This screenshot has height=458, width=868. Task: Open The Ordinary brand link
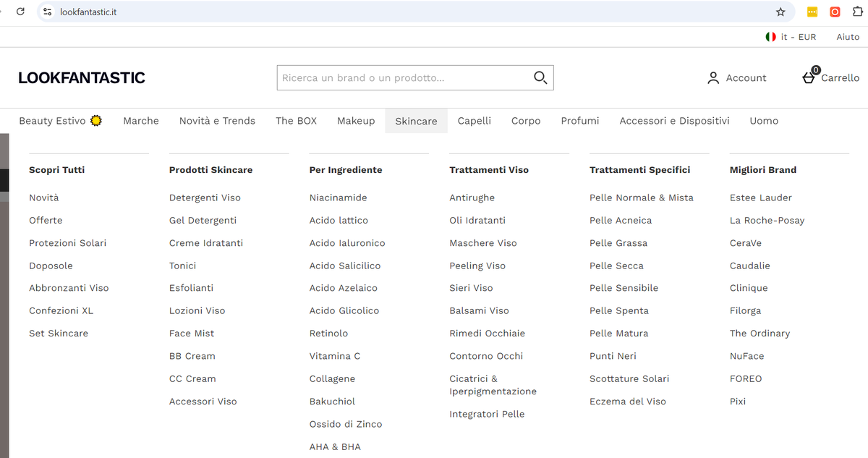tap(759, 334)
